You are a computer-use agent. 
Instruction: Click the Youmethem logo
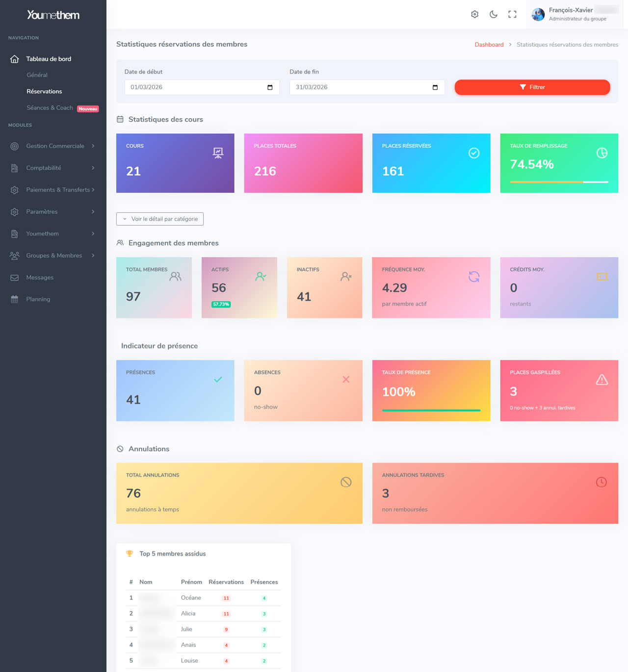53,15
